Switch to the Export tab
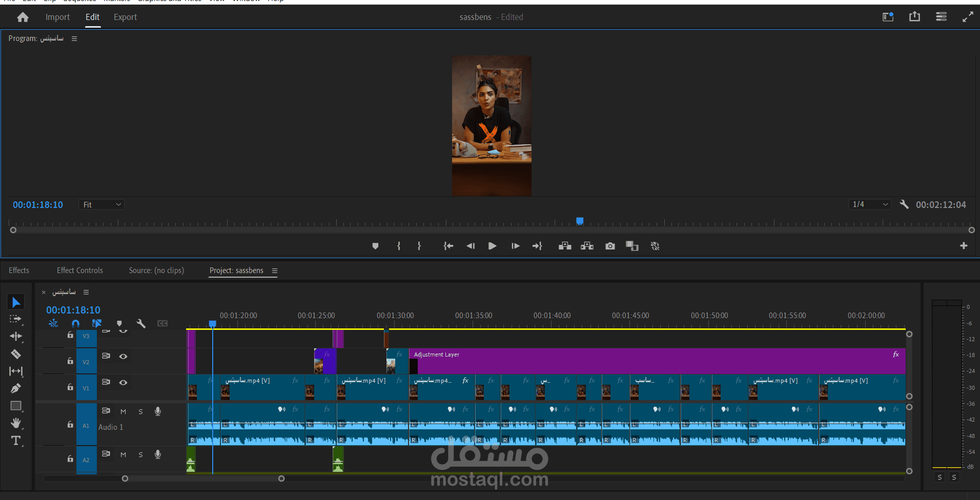Image resolution: width=980 pixels, height=500 pixels. (125, 17)
